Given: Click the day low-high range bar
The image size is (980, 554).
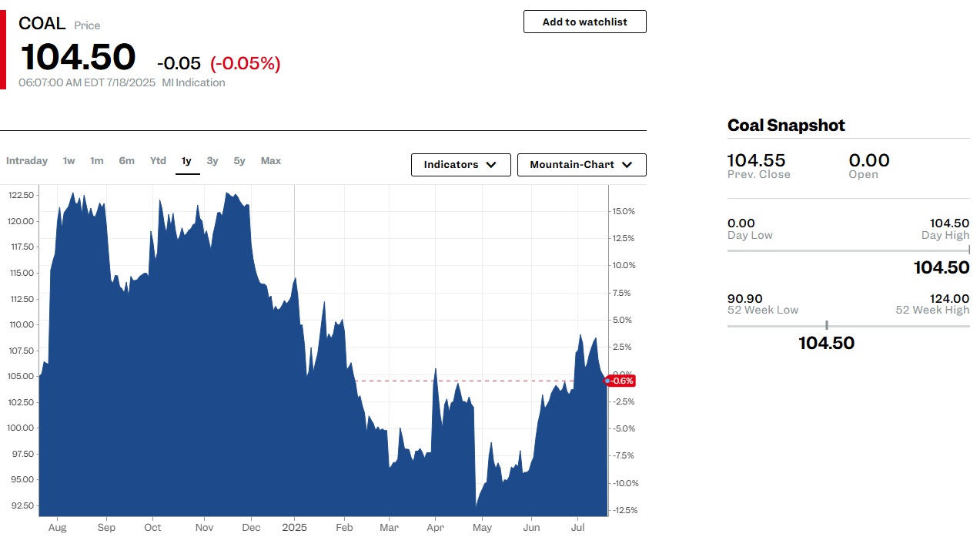Looking at the screenshot, I should (848, 250).
